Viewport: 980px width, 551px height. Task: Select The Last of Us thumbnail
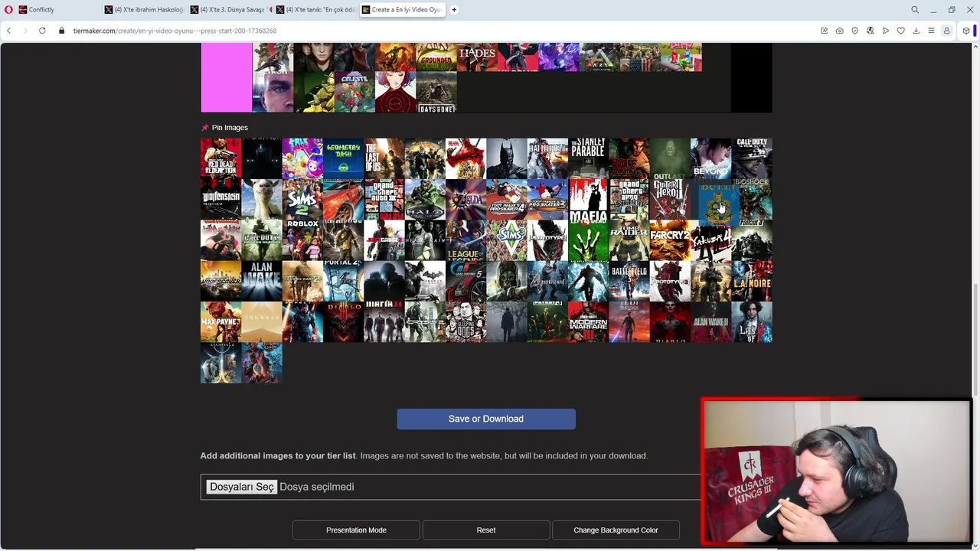[384, 158]
